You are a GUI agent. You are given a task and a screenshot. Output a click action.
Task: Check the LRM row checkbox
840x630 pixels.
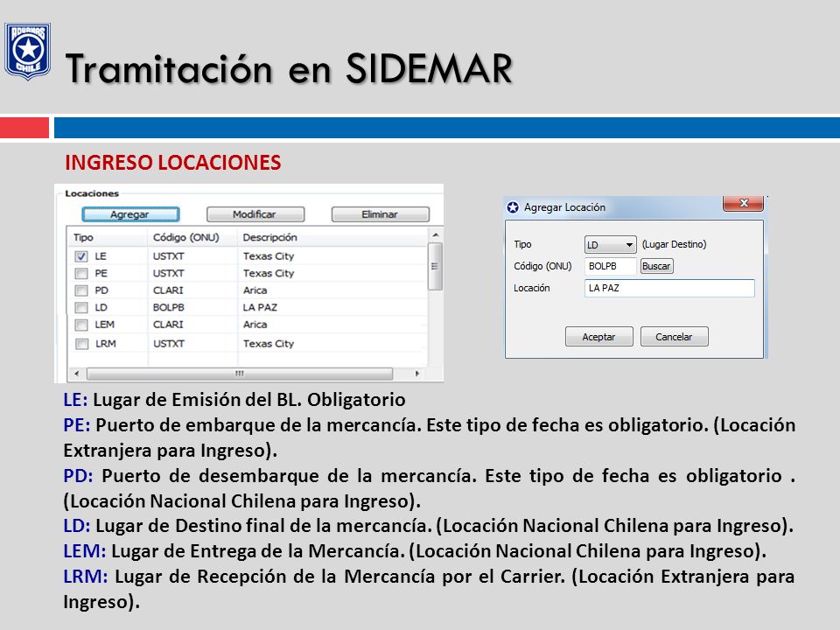[81, 344]
